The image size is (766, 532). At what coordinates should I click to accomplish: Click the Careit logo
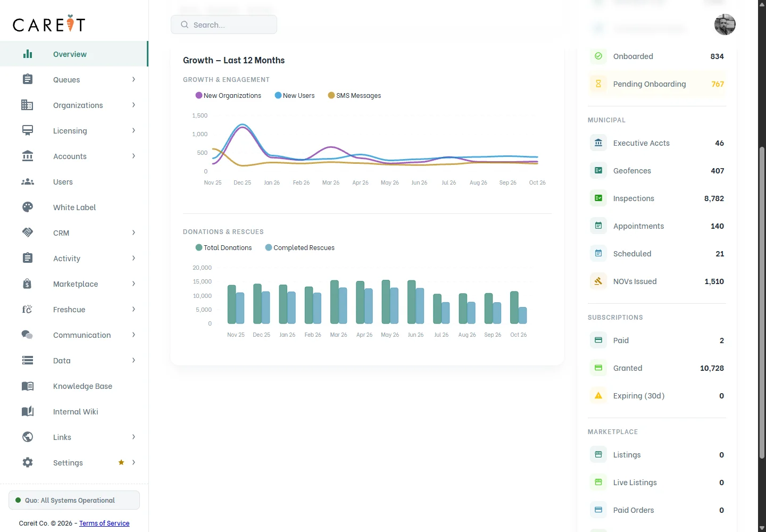coord(49,24)
